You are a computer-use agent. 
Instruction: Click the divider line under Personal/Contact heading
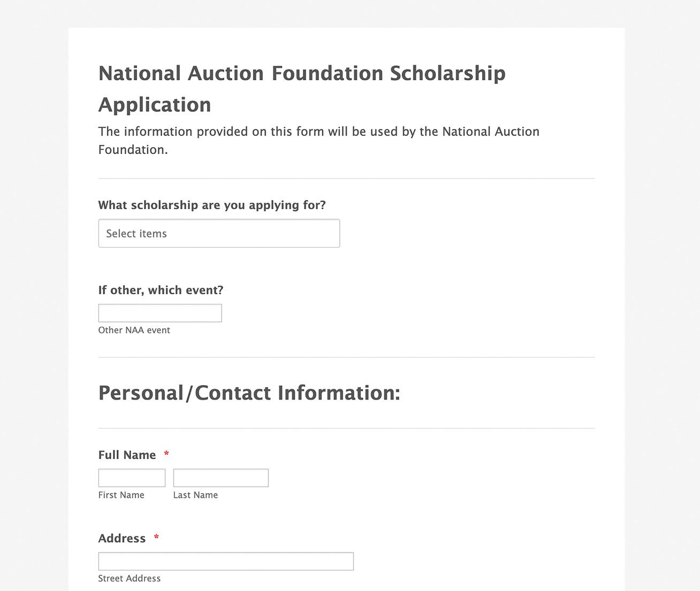[x=346, y=428]
